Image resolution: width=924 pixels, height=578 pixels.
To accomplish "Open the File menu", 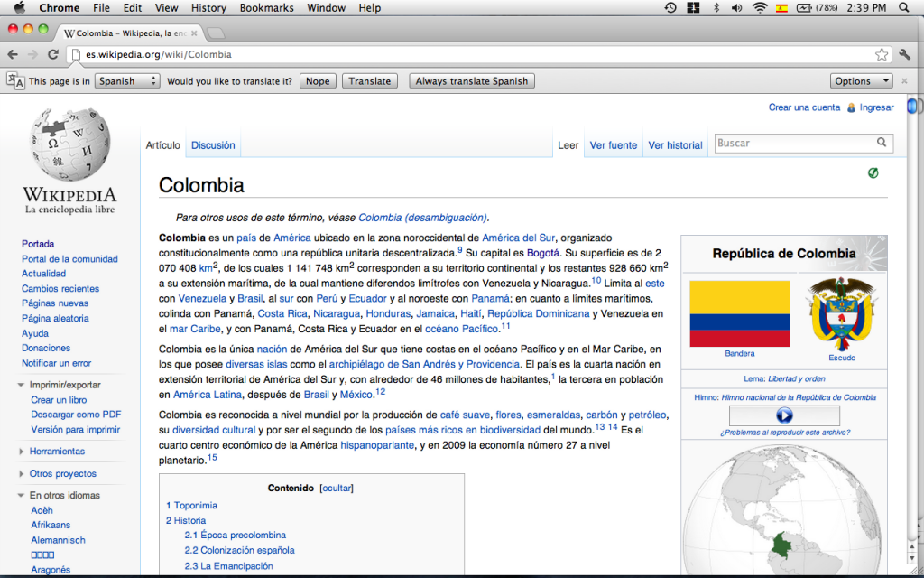I will (x=101, y=7).
